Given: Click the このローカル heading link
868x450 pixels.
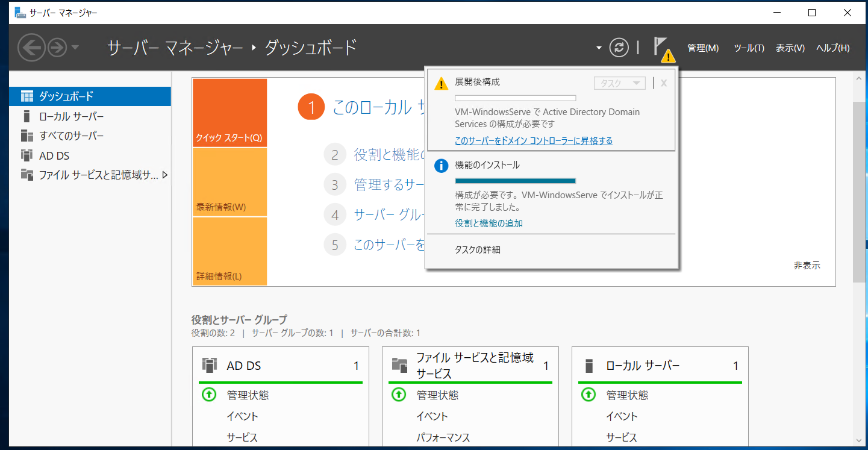Looking at the screenshot, I should point(379,108).
